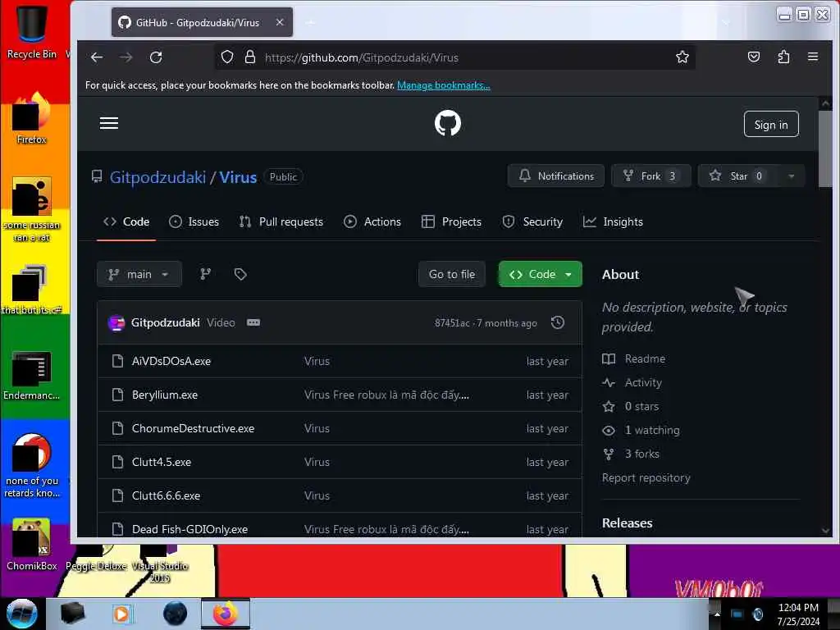Open the Pull requests tab
Viewport: 840px width, 630px height.
point(281,221)
